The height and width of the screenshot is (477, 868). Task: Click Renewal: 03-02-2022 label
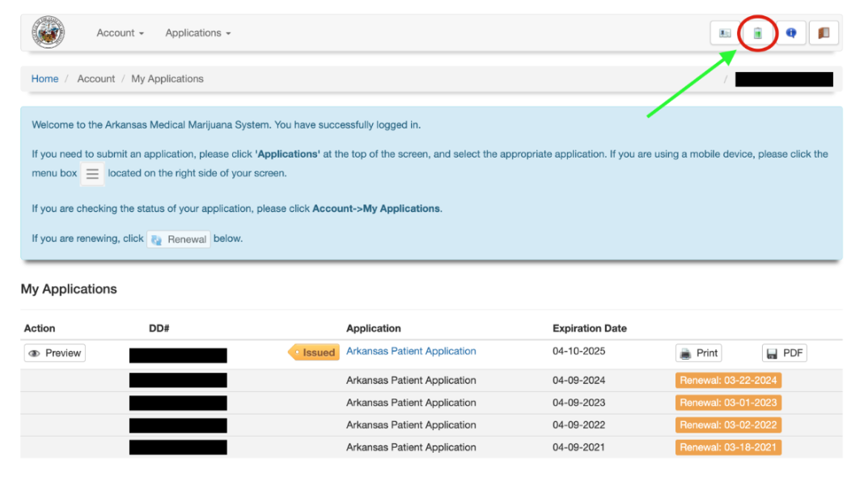coord(728,425)
